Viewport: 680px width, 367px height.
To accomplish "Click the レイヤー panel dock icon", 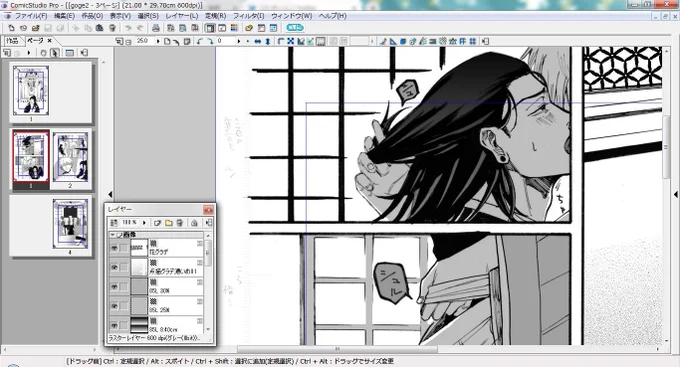I will coord(209,223).
